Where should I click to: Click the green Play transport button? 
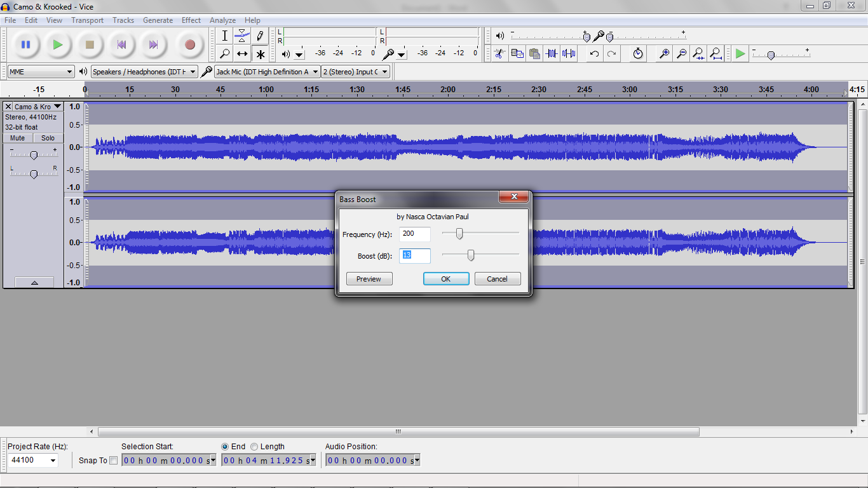[x=58, y=44]
